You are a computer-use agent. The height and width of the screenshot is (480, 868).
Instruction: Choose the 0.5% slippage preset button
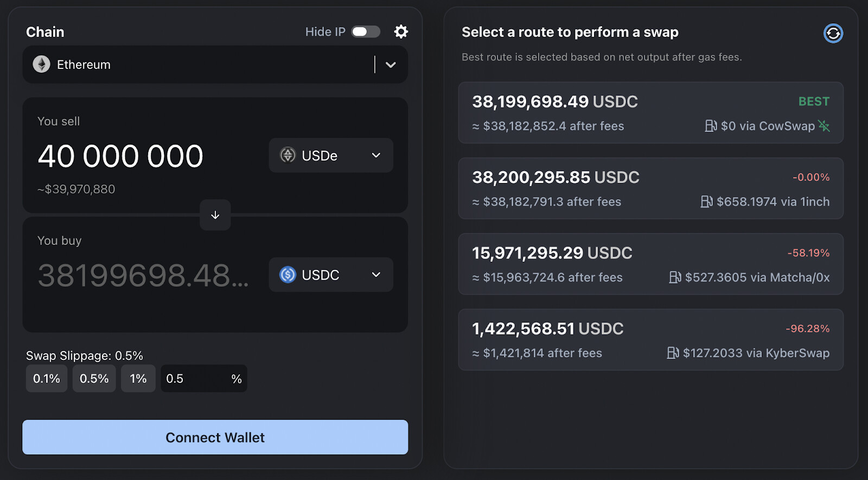point(94,378)
